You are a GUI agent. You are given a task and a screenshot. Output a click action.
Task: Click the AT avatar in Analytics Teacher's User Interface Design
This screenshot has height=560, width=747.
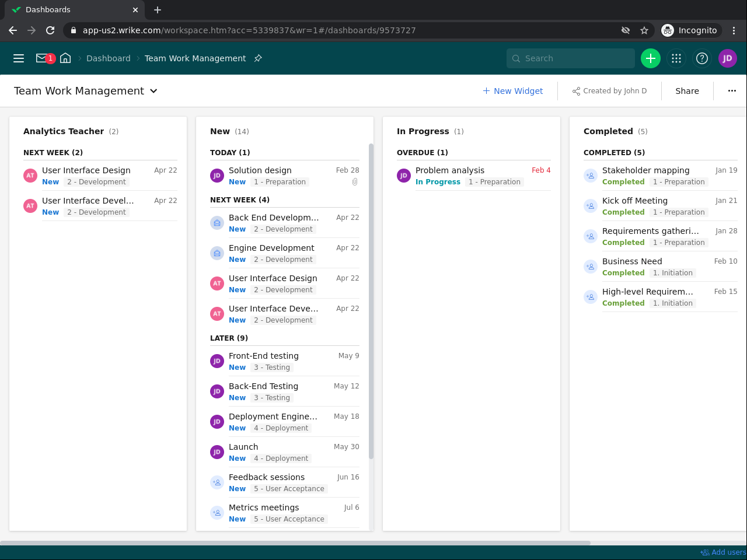pyautogui.click(x=30, y=176)
